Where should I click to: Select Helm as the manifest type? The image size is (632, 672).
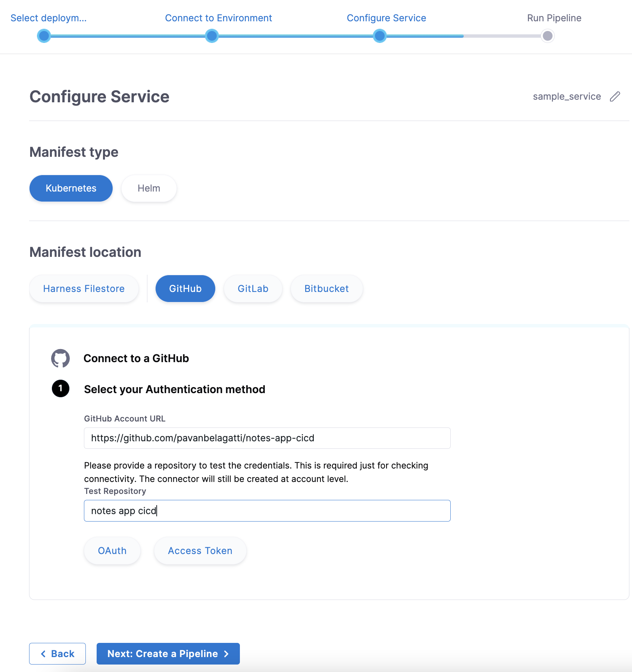[148, 188]
